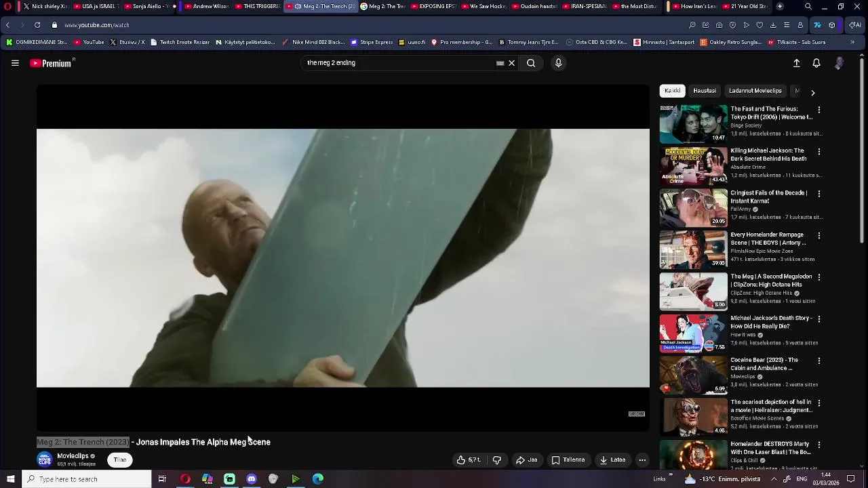Switch to the 'Nick shirley' X browser tab
868x488 pixels.
coord(45,6)
